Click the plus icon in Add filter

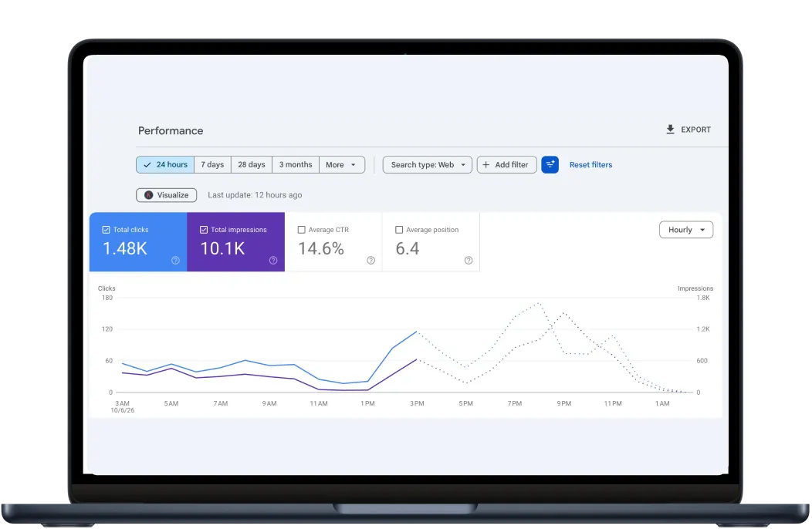pyautogui.click(x=486, y=164)
